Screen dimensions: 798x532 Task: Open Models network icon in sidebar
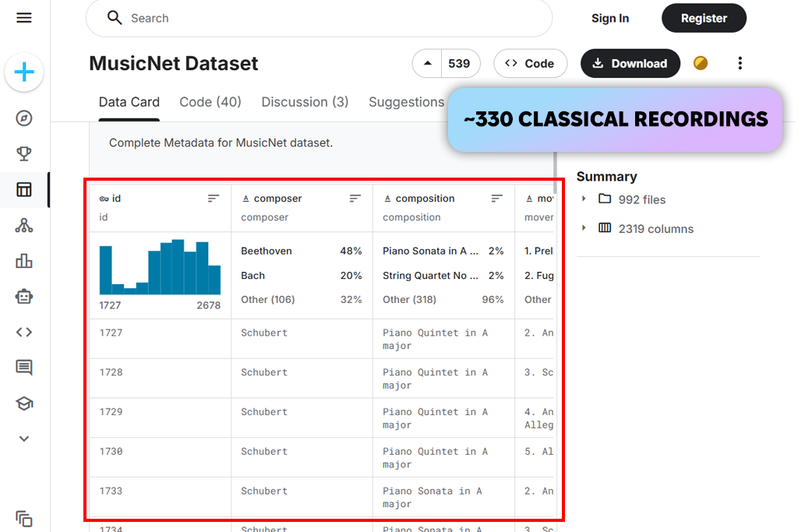(x=24, y=225)
